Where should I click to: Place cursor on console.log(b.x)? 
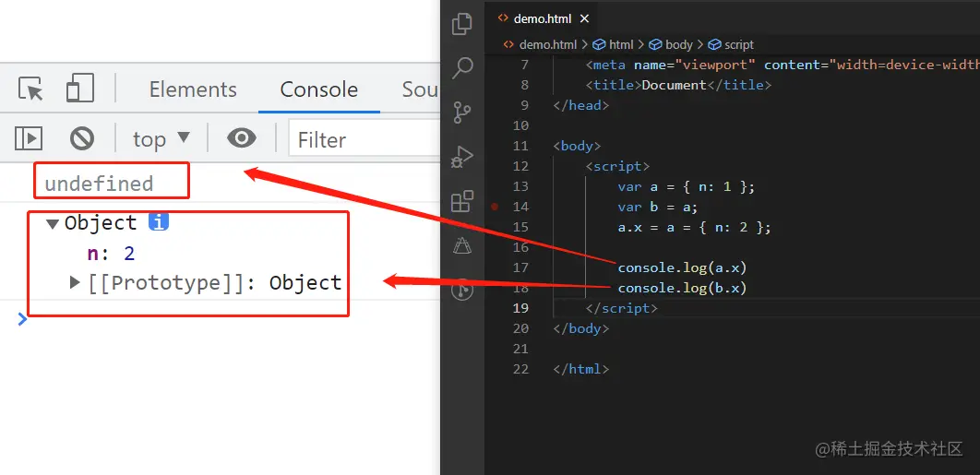tap(683, 288)
